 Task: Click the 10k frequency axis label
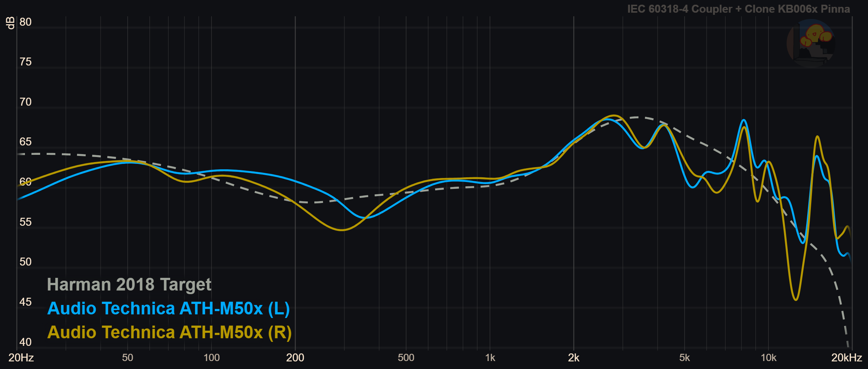769,358
